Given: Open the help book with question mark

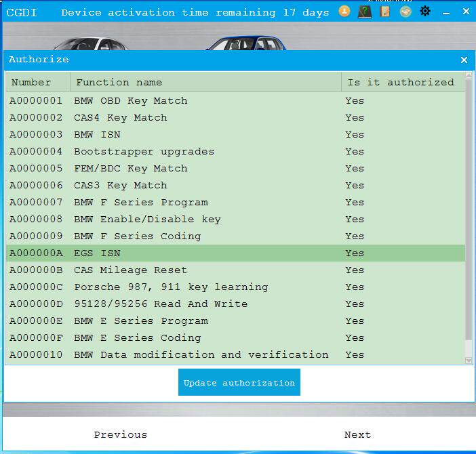Looking at the screenshot, I should (365, 12).
